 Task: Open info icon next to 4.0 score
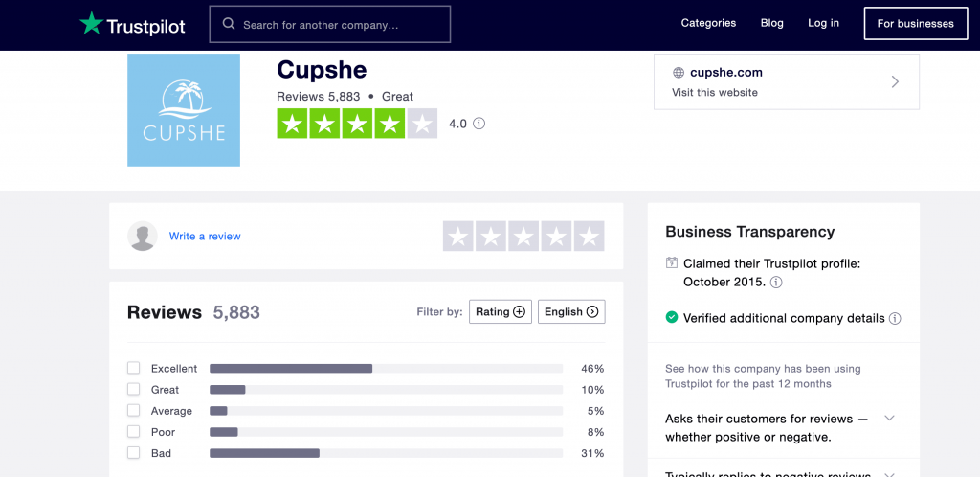tap(479, 124)
